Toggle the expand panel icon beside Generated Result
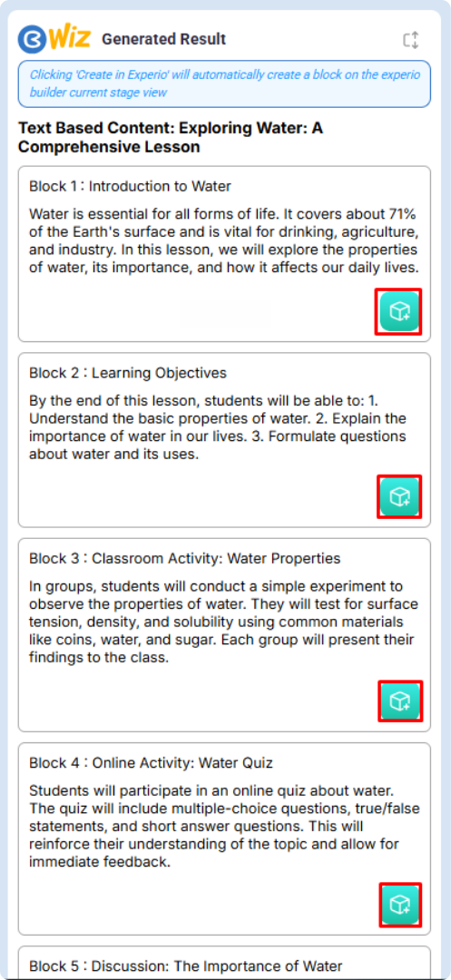 coord(410,40)
